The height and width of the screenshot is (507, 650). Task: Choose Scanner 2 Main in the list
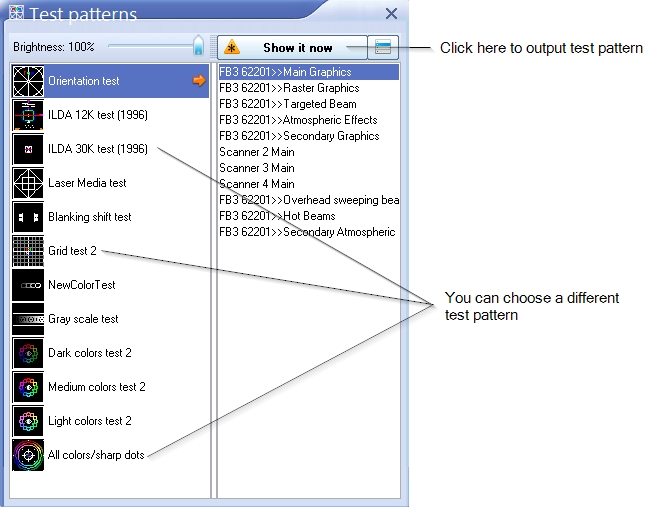[x=257, y=152]
